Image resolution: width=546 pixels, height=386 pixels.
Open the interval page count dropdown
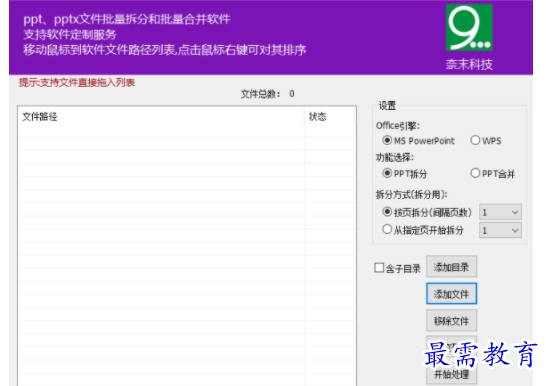tap(500, 212)
